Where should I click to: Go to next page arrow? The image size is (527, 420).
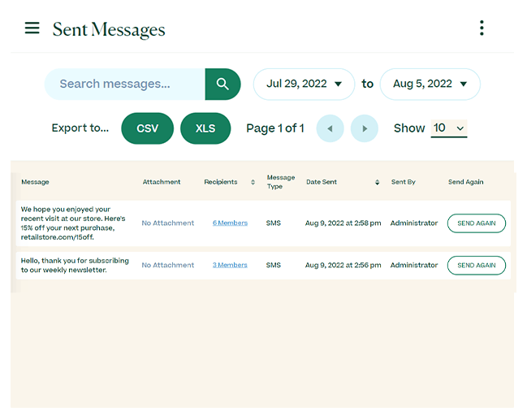pos(365,128)
